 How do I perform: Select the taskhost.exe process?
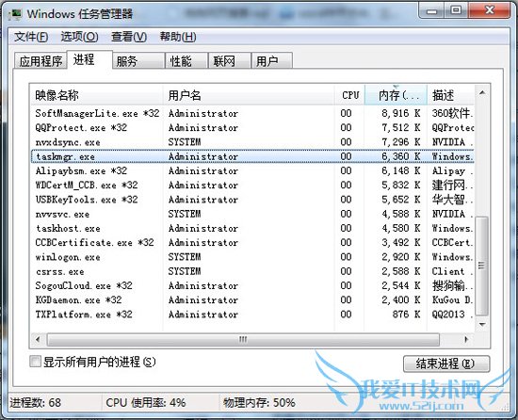pyautogui.click(x=253, y=228)
